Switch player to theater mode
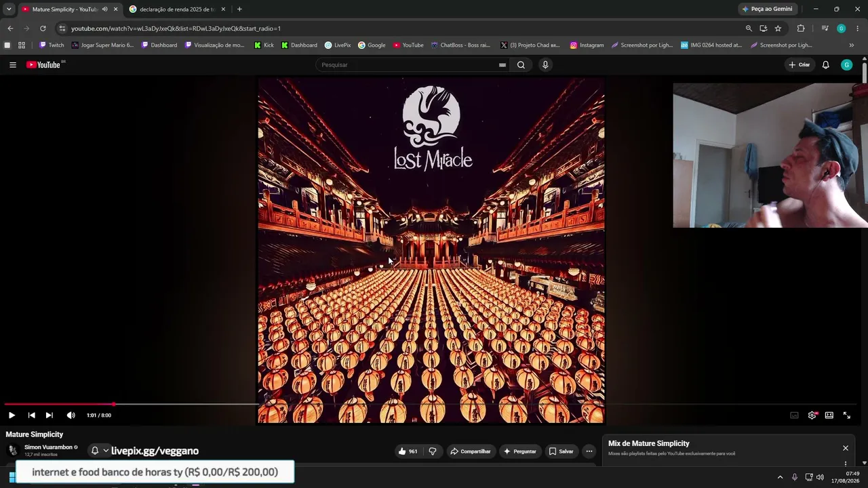Image resolution: width=868 pixels, height=488 pixels. (x=829, y=415)
